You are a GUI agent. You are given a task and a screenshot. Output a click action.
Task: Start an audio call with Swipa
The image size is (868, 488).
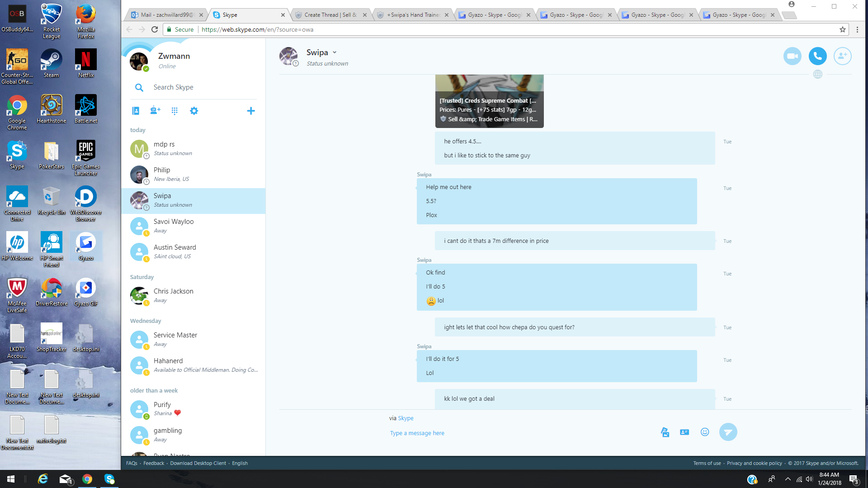[817, 56]
